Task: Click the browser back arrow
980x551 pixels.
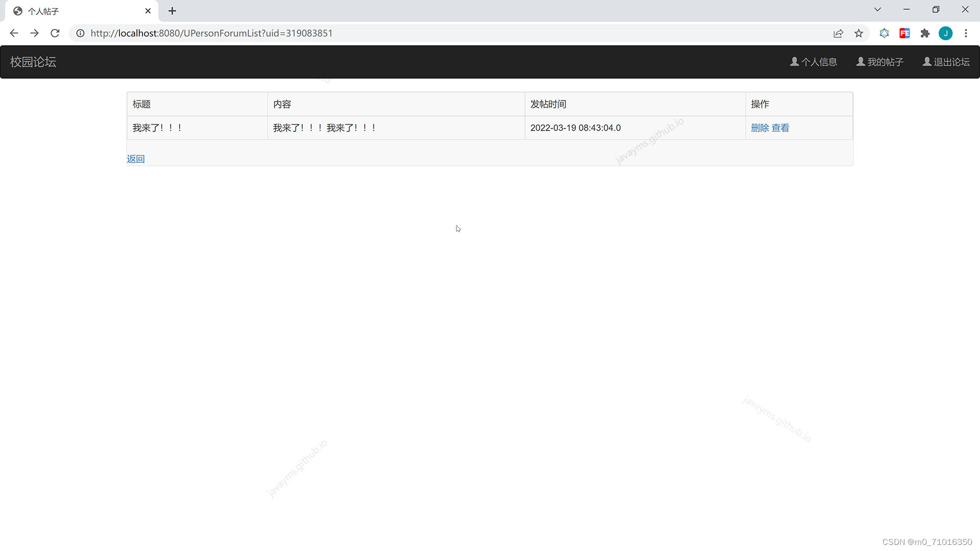Action: coord(14,33)
